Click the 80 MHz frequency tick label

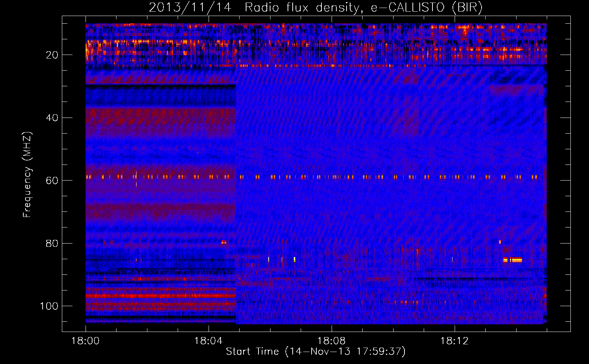point(52,243)
